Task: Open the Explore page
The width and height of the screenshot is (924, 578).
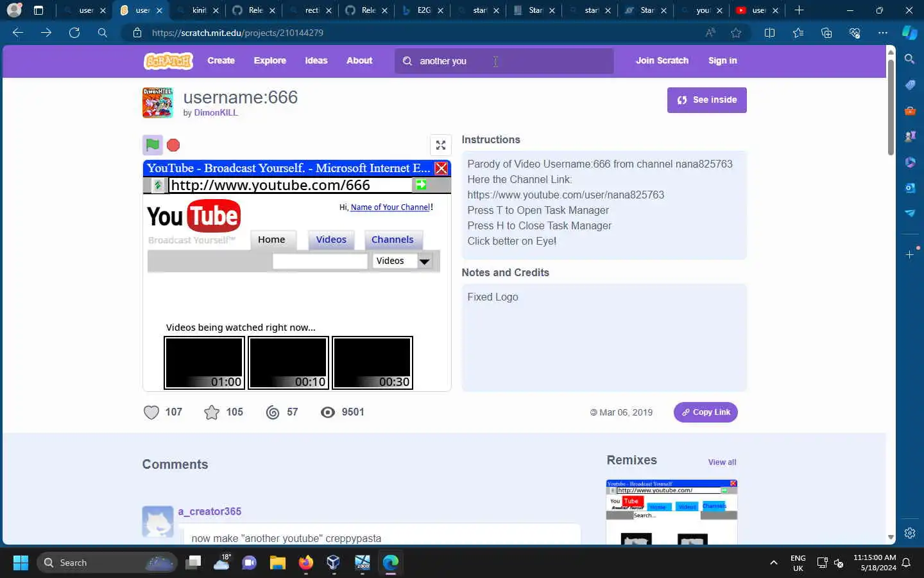Action: click(x=269, y=60)
